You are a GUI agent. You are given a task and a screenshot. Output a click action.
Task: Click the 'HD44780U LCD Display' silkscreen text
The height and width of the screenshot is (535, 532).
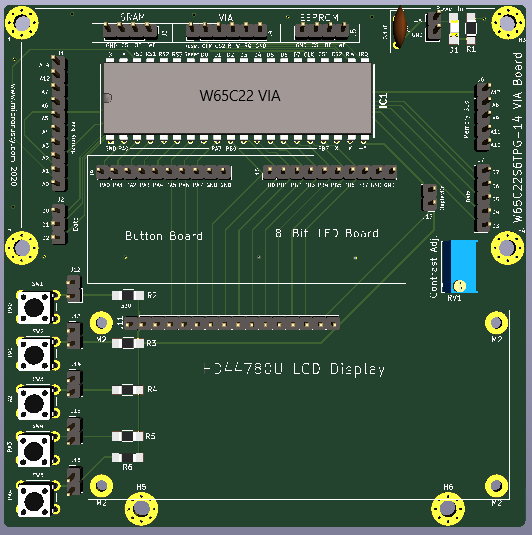point(294,369)
